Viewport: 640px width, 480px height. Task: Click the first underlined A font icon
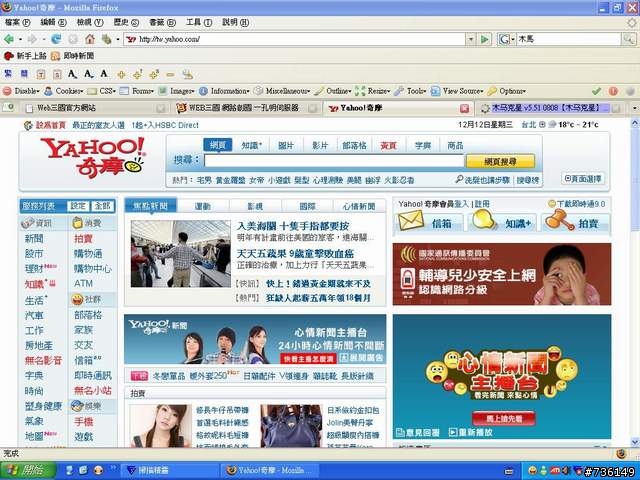click(72, 74)
